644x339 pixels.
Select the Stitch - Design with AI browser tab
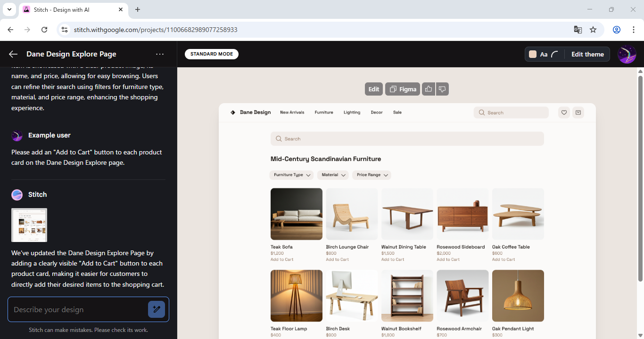[x=74, y=9]
